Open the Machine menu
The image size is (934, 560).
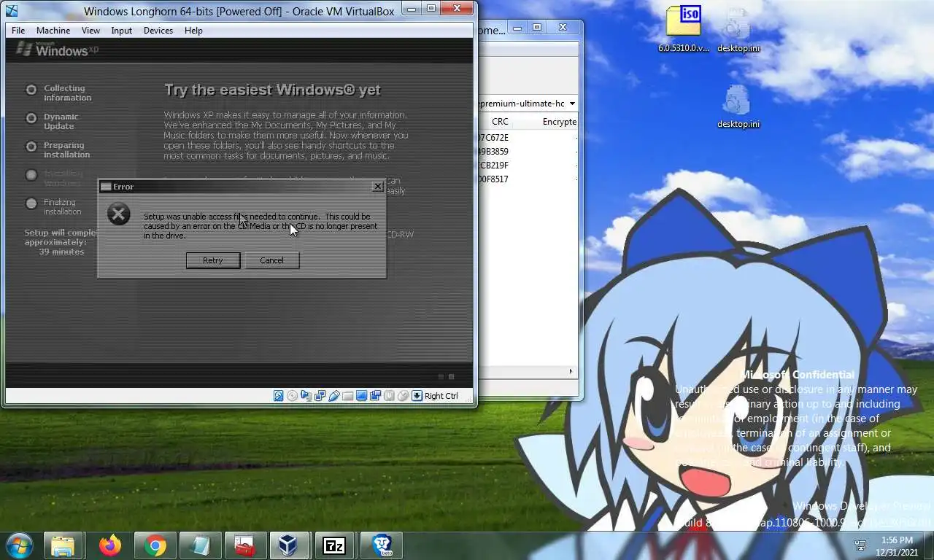point(53,31)
